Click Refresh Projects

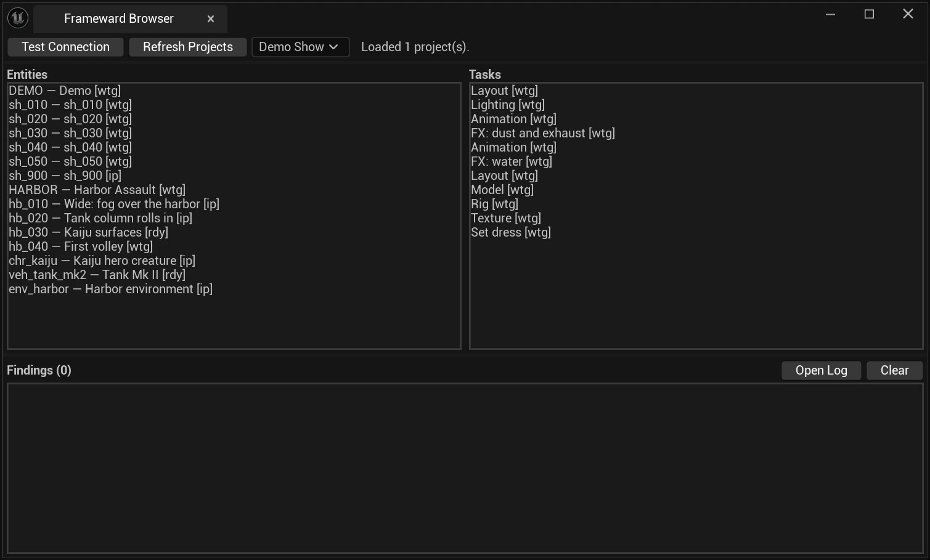click(188, 47)
